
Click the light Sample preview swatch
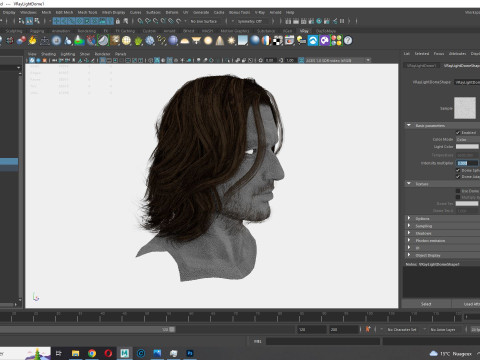pyautogui.click(x=465, y=108)
